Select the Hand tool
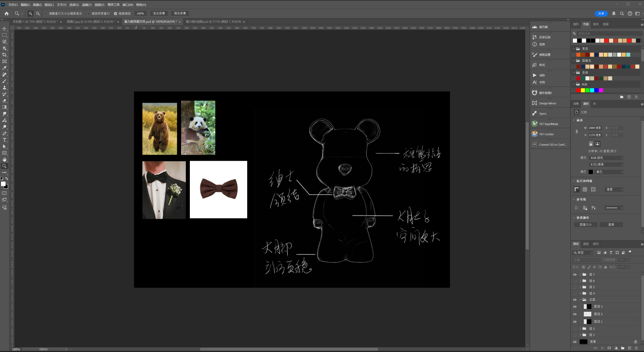This screenshot has height=352, width=644. click(x=4, y=159)
